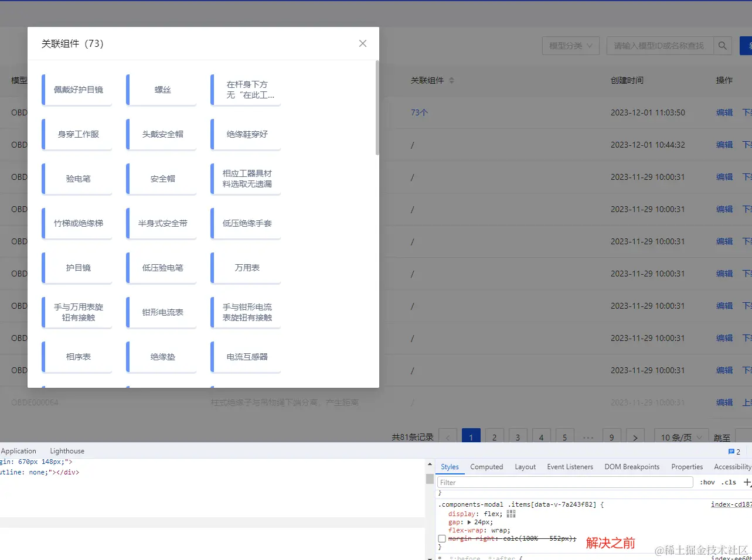Focus the Styles Filter input
Viewport: 752px width, 560px height.
pyautogui.click(x=565, y=482)
